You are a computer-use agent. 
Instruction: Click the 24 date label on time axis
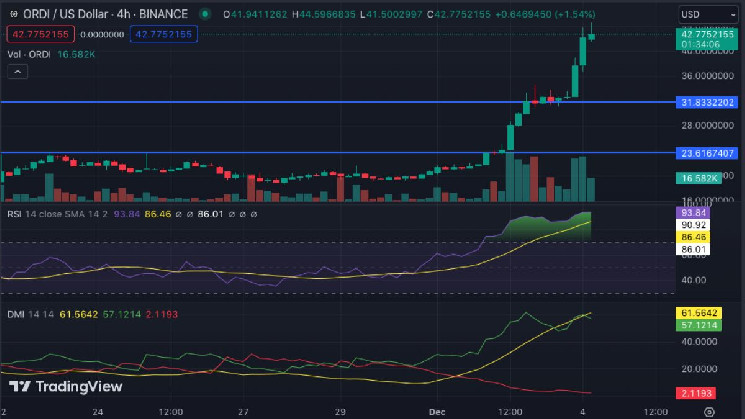point(97,412)
